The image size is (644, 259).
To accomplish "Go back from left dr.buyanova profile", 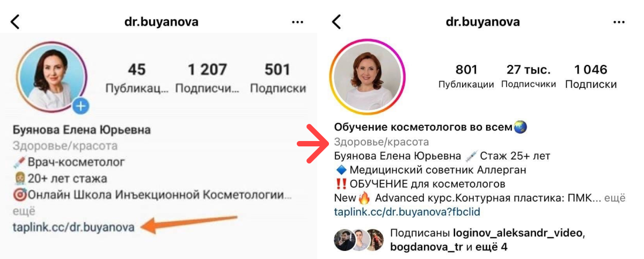I will coord(15,22).
